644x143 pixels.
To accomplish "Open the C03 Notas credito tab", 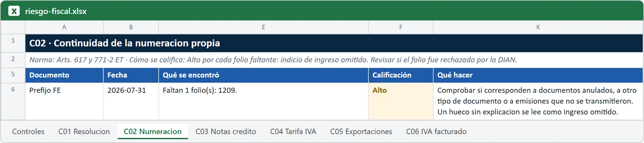I will point(226,131).
